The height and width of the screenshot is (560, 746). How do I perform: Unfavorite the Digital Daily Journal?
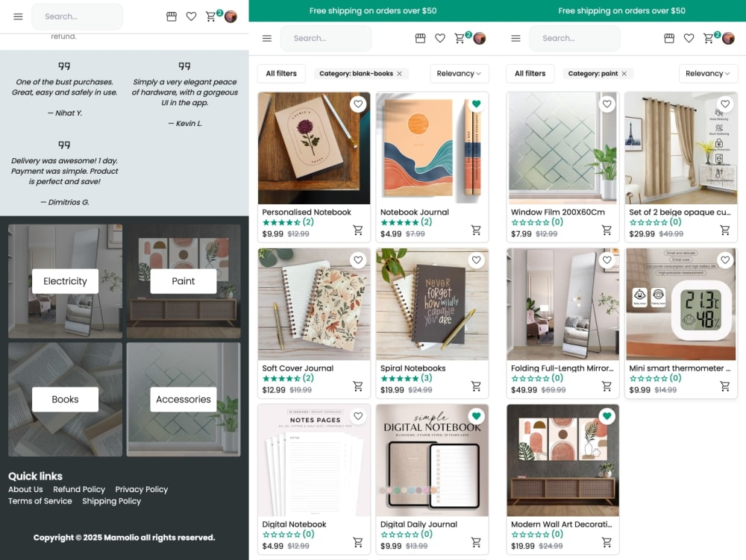tap(476, 416)
